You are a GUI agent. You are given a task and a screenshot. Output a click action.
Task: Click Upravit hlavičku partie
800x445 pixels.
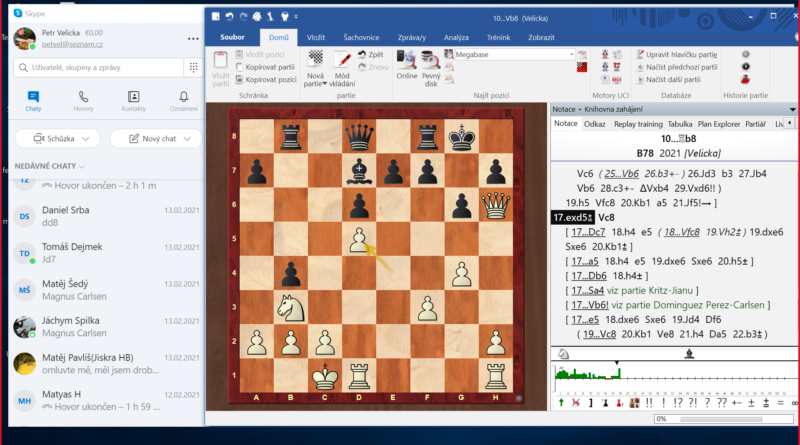tap(677, 55)
